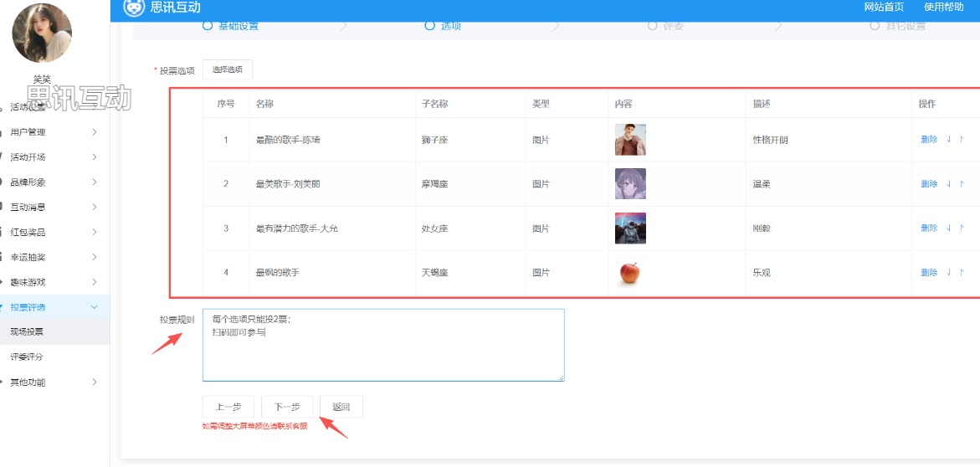Move row 1 down with arrow icon
The height and width of the screenshot is (467, 980).
948,140
